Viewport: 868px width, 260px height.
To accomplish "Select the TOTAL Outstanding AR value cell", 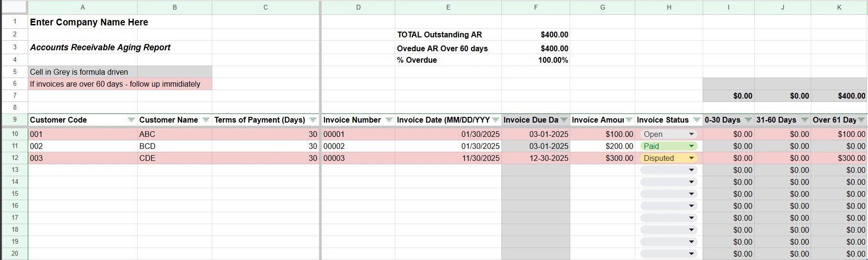I will [535, 34].
